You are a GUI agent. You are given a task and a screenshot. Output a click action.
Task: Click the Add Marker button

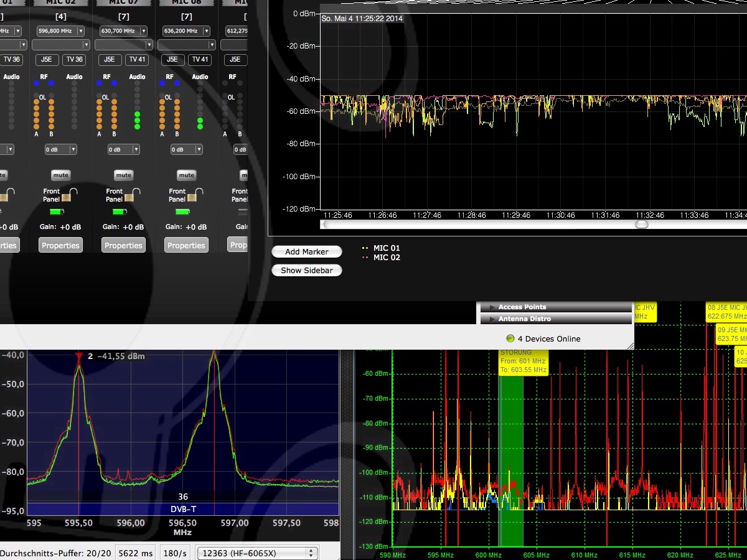307,252
